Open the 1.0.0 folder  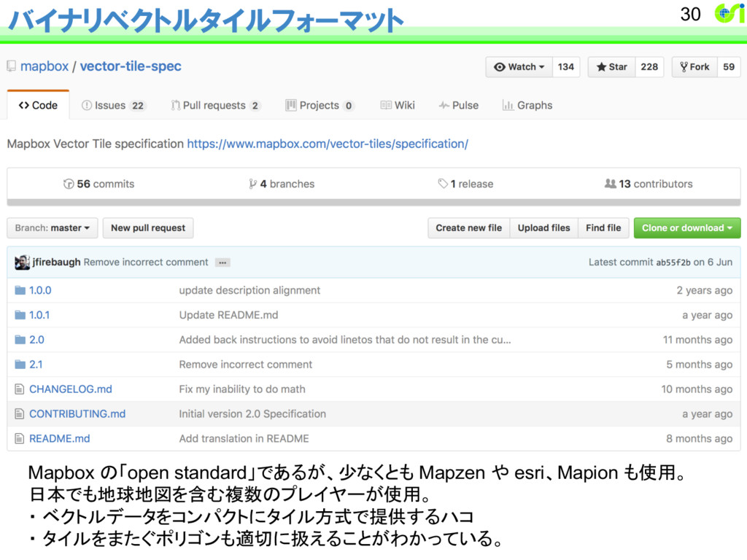[x=40, y=290]
